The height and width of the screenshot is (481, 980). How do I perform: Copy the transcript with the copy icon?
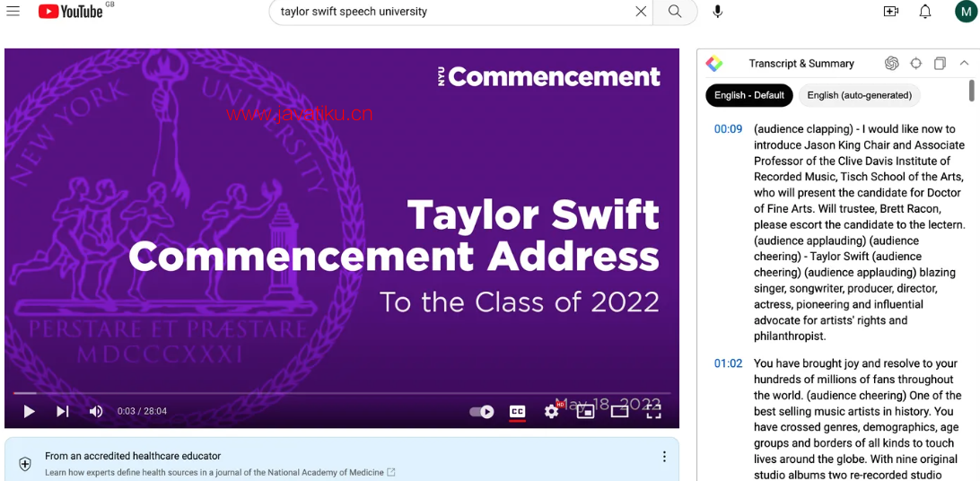click(x=940, y=63)
